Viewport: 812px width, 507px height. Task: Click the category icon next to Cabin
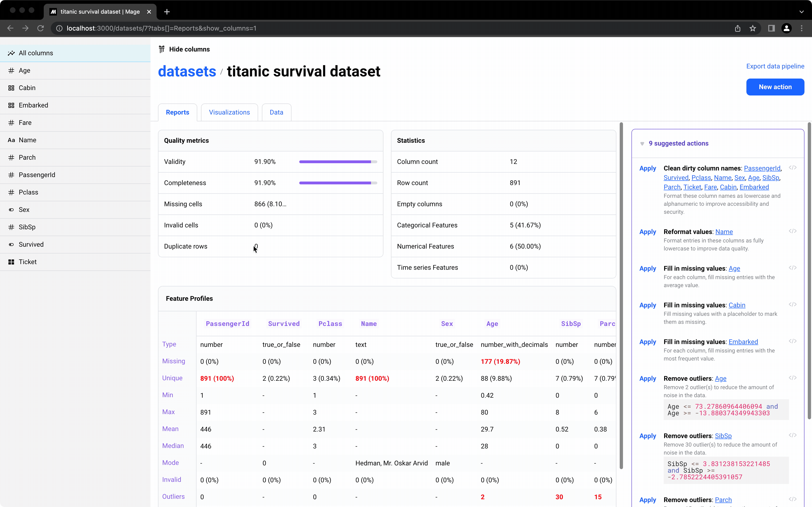11,88
